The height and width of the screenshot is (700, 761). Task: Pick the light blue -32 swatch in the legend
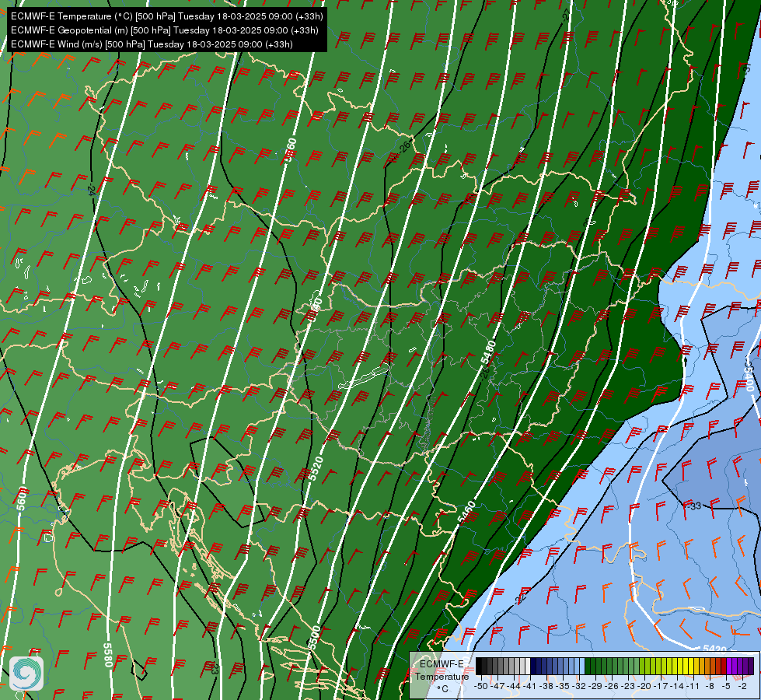click(x=582, y=666)
